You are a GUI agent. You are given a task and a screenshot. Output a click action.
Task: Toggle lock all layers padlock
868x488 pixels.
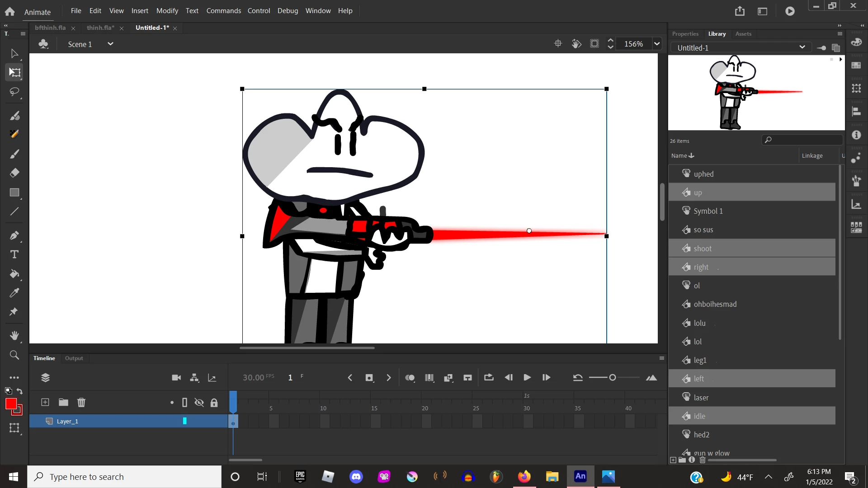[214, 402]
